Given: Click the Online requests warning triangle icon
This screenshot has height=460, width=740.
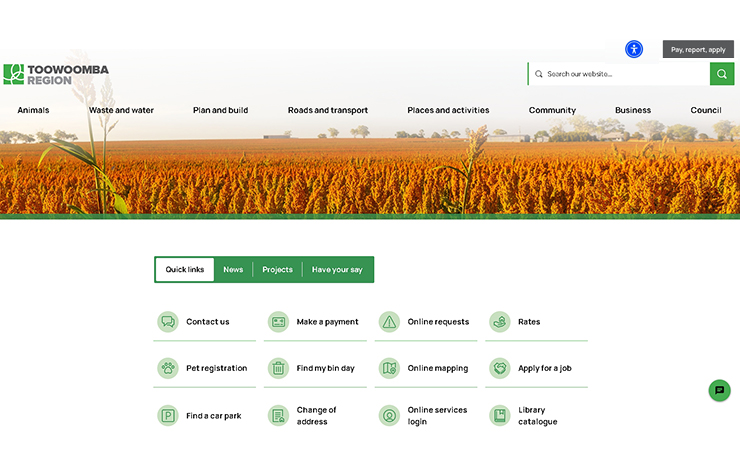Looking at the screenshot, I should pyautogui.click(x=389, y=322).
